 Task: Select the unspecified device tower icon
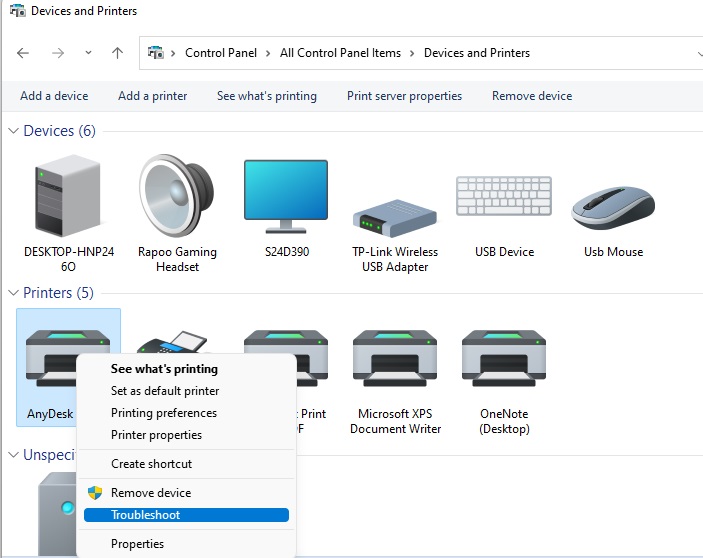(x=57, y=514)
